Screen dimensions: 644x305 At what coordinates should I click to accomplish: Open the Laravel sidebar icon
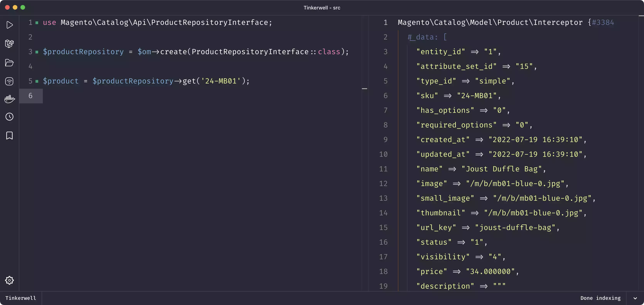[9, 44]
